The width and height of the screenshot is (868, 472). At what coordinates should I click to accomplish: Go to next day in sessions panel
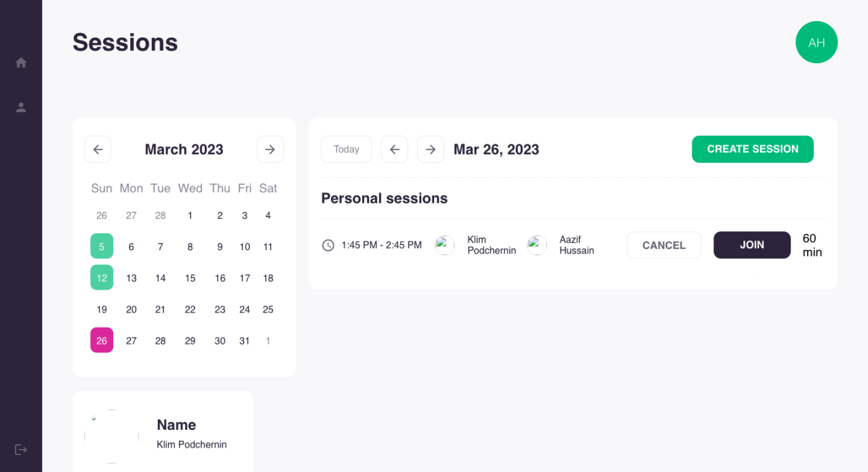pos(431,149)
